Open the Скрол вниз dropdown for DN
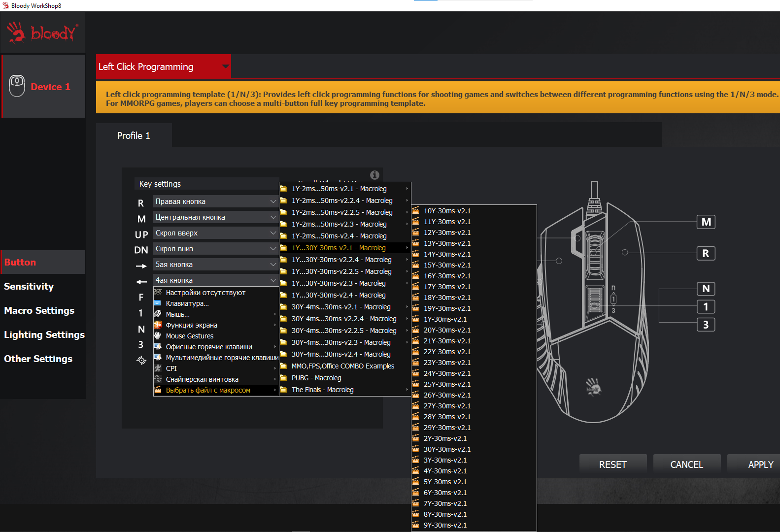 (216, 249)
